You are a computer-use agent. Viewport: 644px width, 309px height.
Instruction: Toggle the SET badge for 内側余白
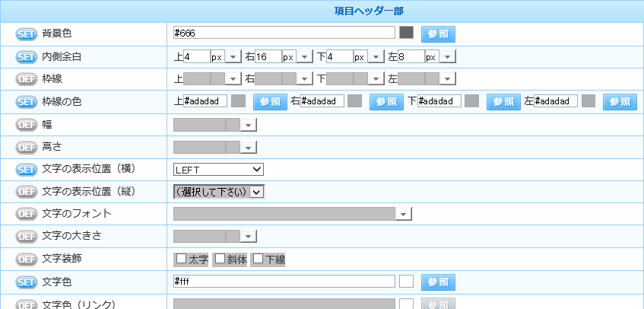27,57
